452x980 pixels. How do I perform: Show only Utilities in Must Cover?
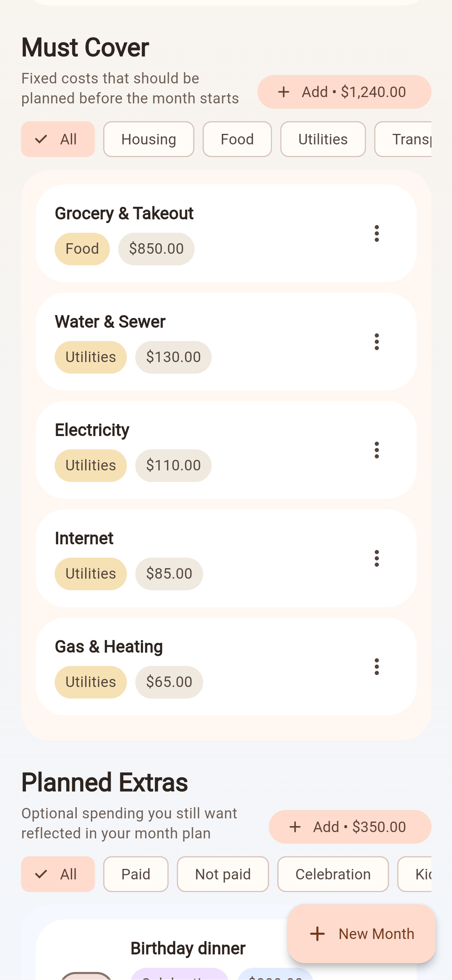323,139
